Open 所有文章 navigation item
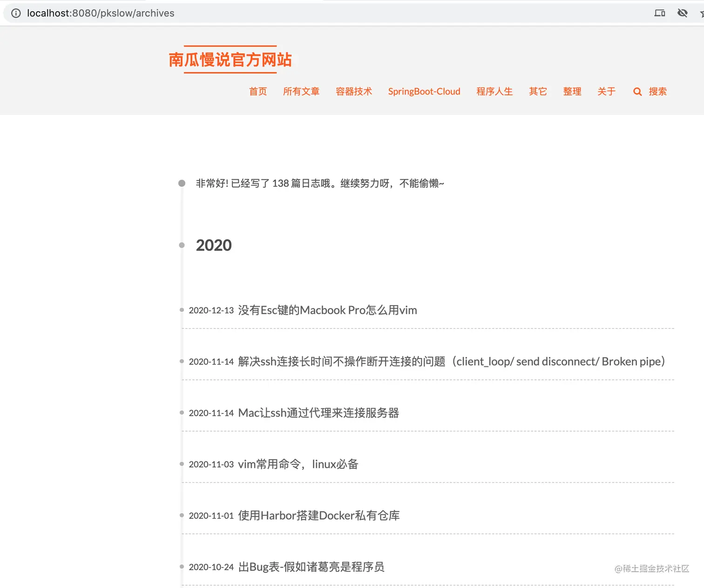 pos(301,91)
